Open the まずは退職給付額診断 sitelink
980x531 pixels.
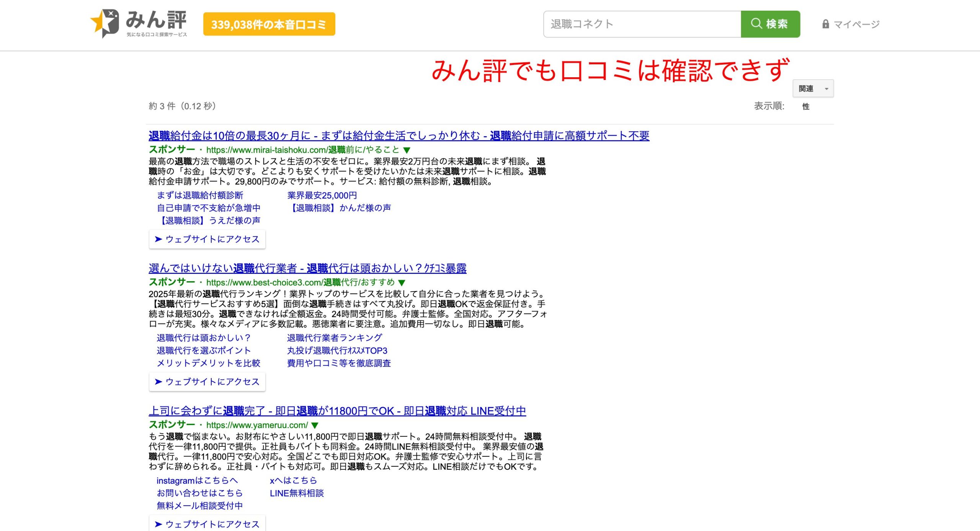point(200,195)
